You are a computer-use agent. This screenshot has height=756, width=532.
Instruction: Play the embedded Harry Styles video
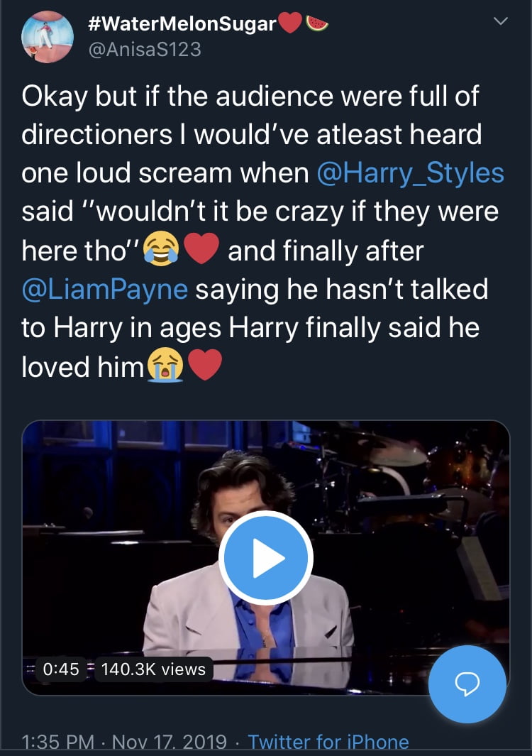pos(265,557)
